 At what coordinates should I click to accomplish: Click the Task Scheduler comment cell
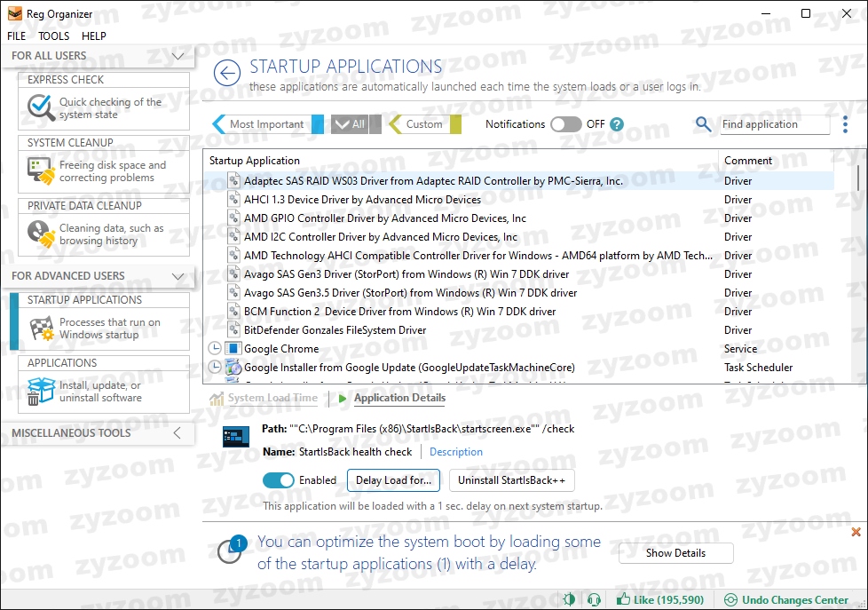pos(758,368)
